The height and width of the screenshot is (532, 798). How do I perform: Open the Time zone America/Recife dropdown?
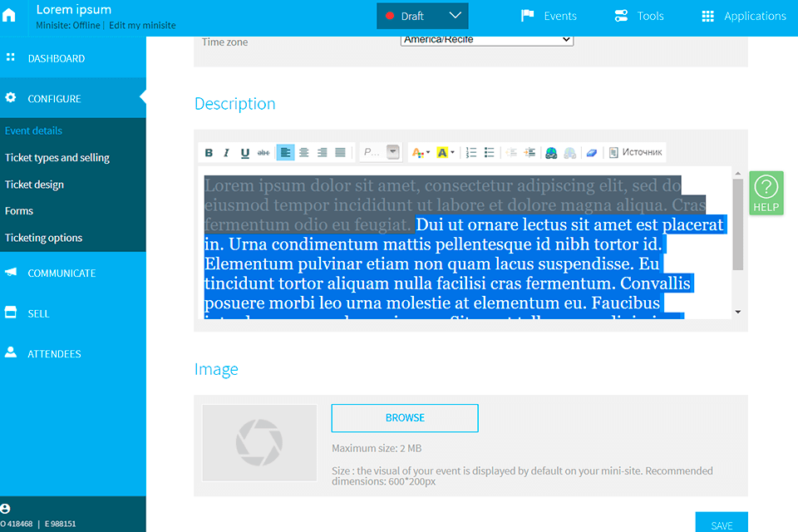pos(487,40)
